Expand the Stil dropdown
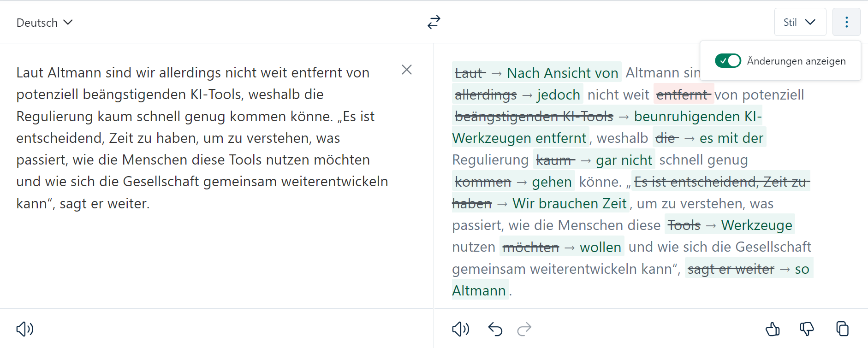Viewport: 868px width, 348px height. coord(800,22)
